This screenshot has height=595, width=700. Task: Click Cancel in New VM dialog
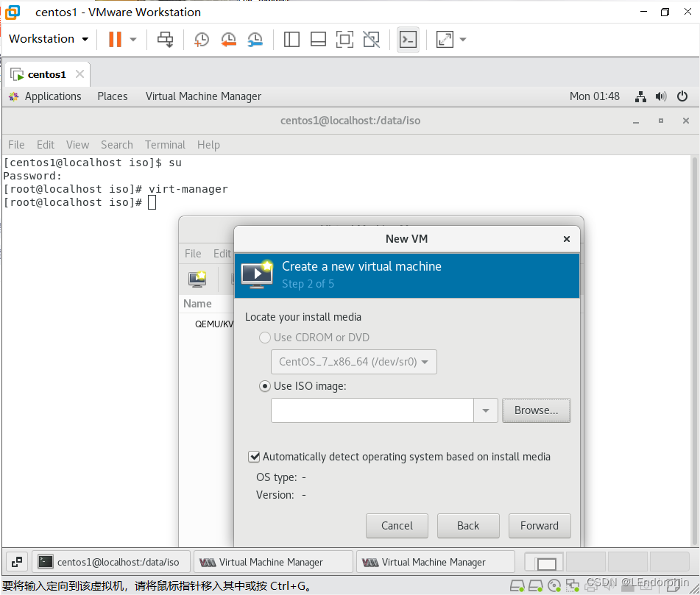(397, 526)
